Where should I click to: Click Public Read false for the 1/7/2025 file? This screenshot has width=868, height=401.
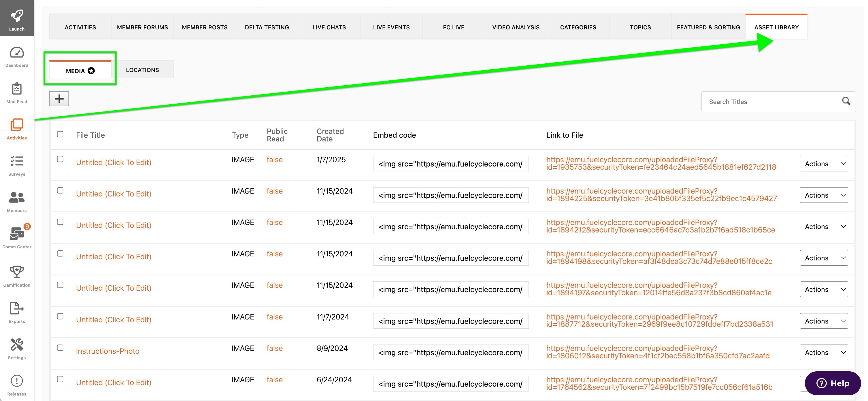click(274, 160)
